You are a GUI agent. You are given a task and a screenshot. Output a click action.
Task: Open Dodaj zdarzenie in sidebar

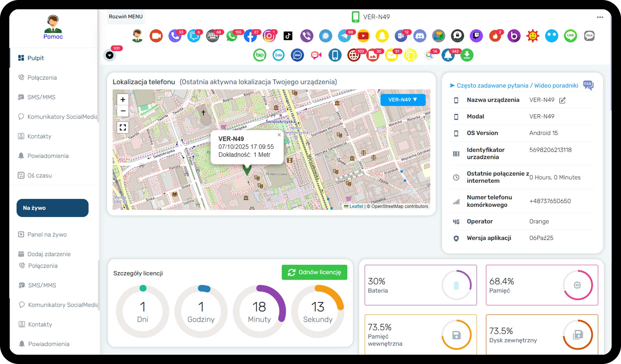49,254
